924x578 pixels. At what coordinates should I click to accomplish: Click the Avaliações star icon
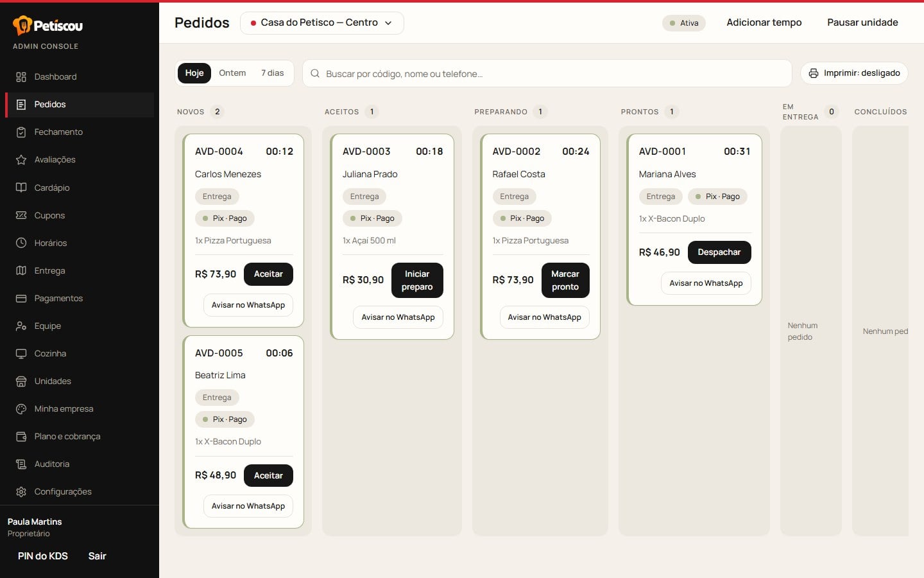[x=21, y=160]
